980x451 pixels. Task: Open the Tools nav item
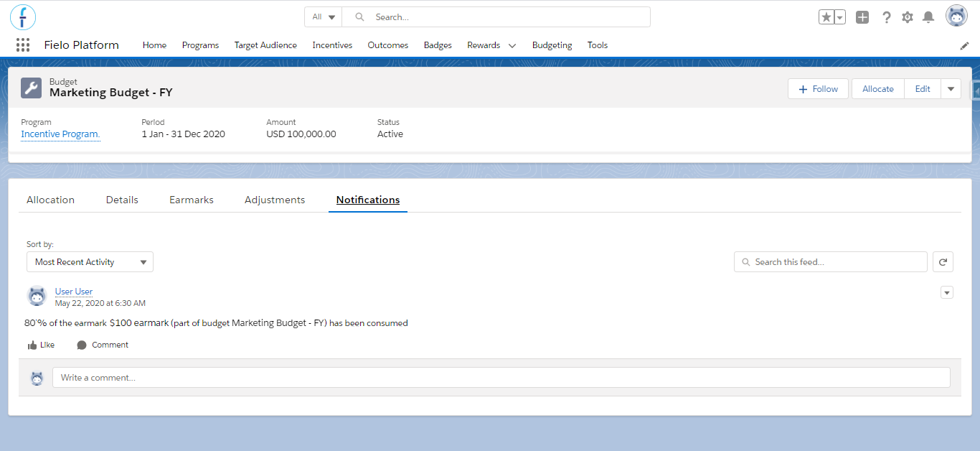598,45
